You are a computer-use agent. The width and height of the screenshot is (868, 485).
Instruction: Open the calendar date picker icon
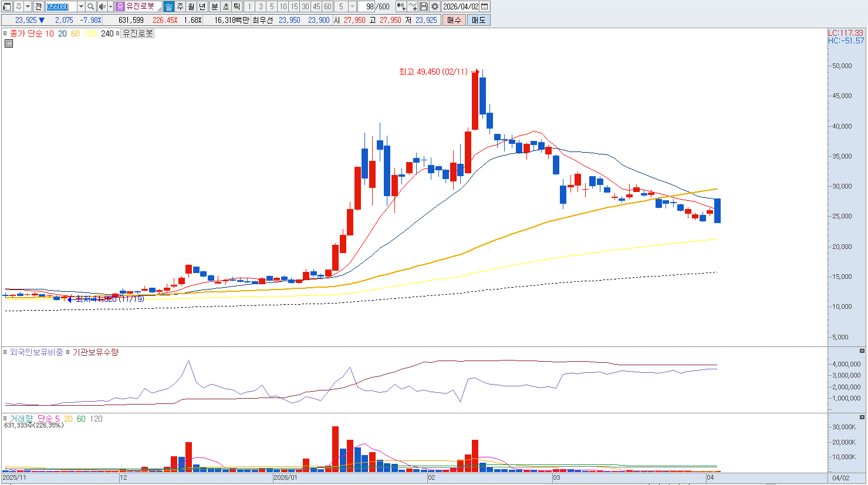(485, 6)
